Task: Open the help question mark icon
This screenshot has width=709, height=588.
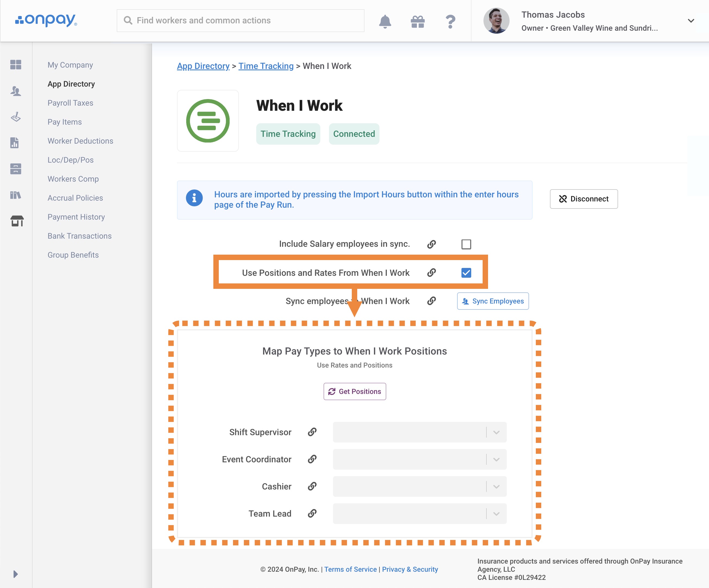Action: [450, 22]
